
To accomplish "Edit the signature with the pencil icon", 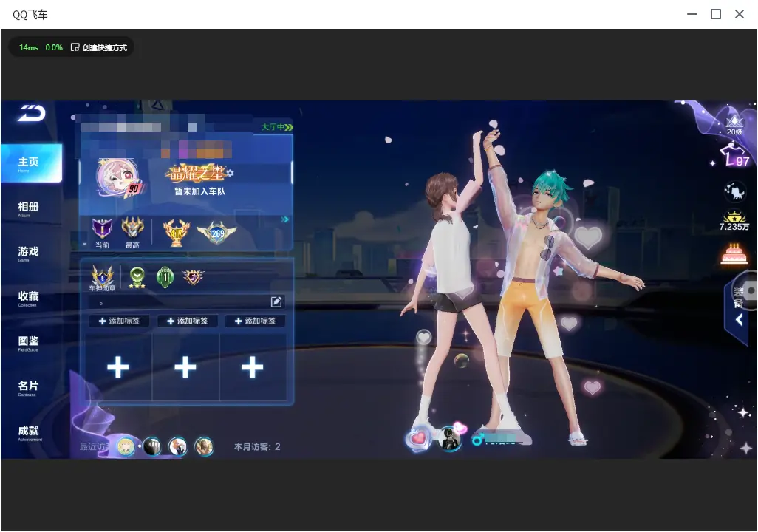I will coord(276,301).
